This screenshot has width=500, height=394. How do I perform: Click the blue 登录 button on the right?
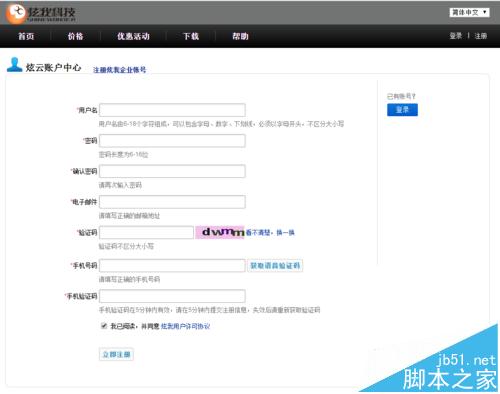[x=402, y=110]
